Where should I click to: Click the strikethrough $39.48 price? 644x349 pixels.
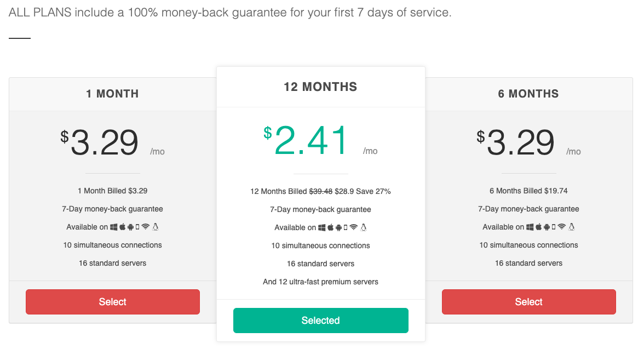[321, 191]
